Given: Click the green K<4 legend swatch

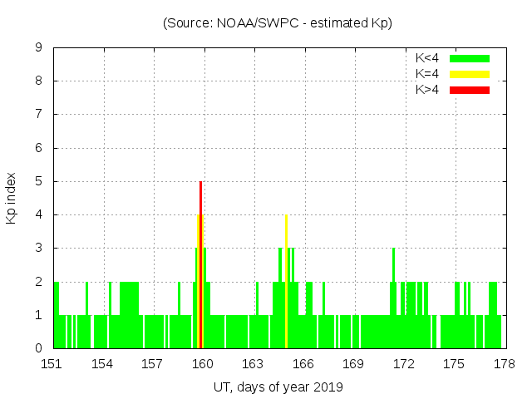Looking at the screenshot, I should [x=470, y=58].
